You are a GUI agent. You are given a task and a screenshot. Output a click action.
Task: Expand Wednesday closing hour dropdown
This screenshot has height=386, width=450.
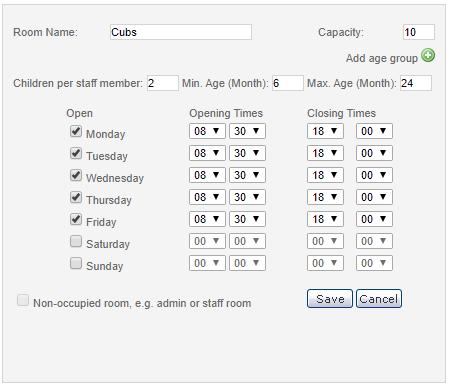(x=325, y=175)
